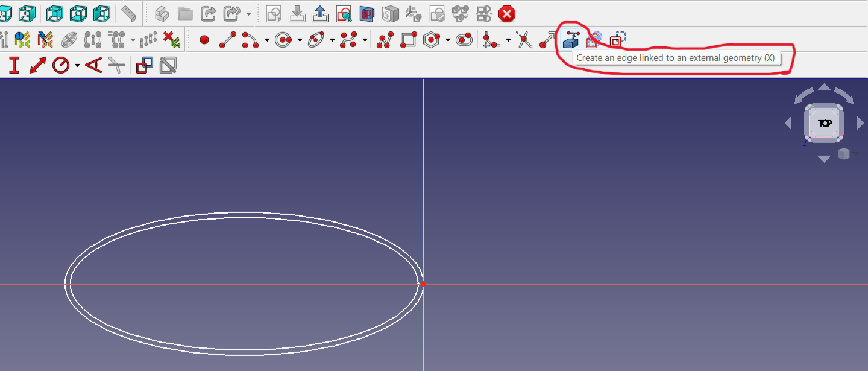Open the circle tool dropdown arrow

tap(299, 41)
